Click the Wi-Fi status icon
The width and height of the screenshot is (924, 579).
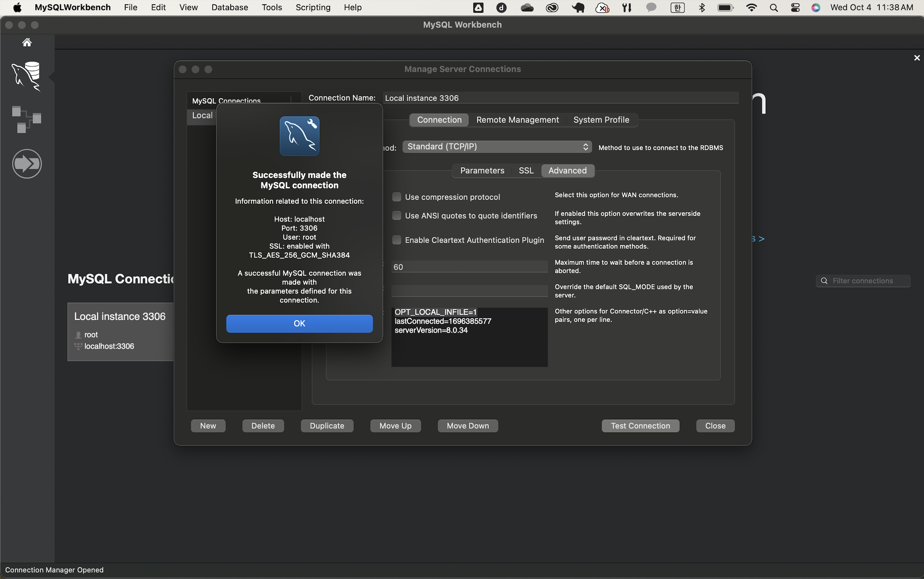pos(751,7)
